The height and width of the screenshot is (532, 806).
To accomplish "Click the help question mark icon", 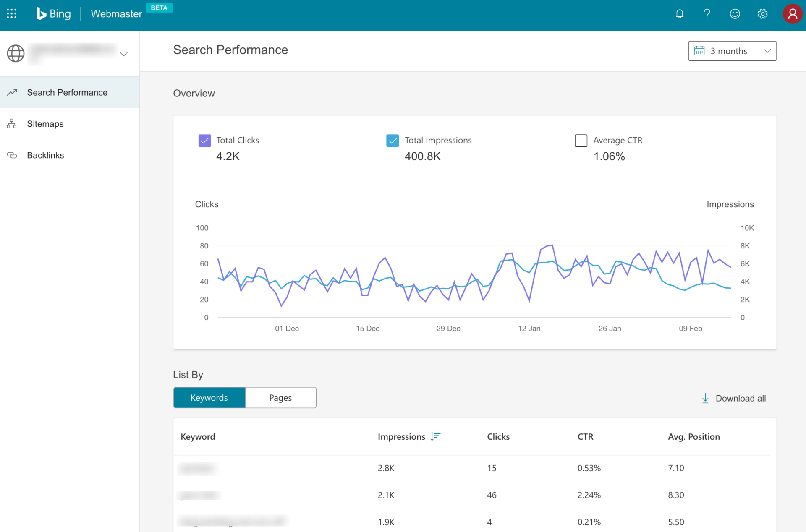I will coord(707,14).
